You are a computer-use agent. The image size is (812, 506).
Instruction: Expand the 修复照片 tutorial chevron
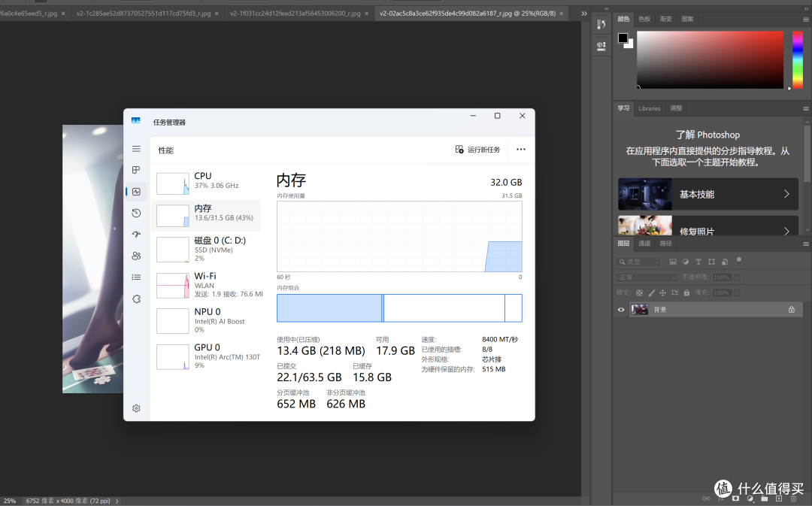tap(786, 231)
